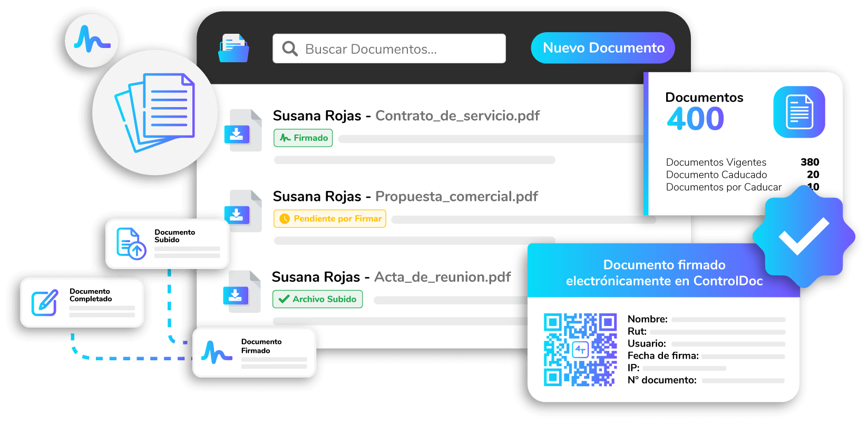Click the Documentos por Caducar row
This screenshot has width=868, height=422.
pos(743,187)
